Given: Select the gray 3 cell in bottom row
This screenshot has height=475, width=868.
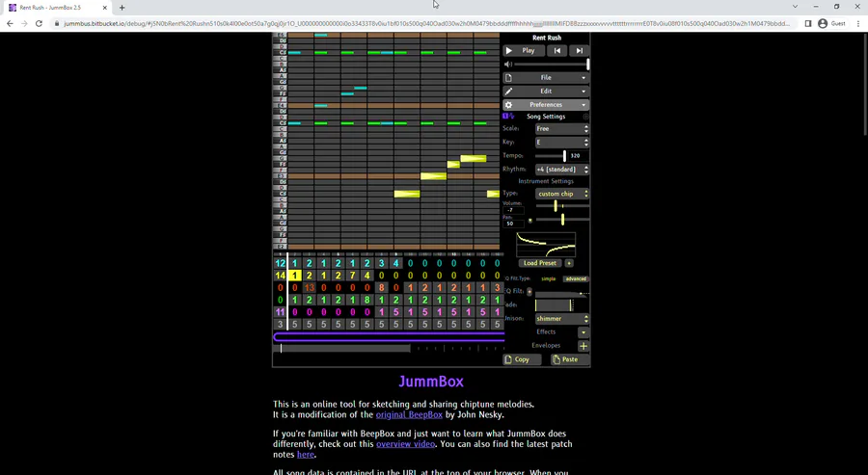Looking at the screenshot, I should point(280,324).
